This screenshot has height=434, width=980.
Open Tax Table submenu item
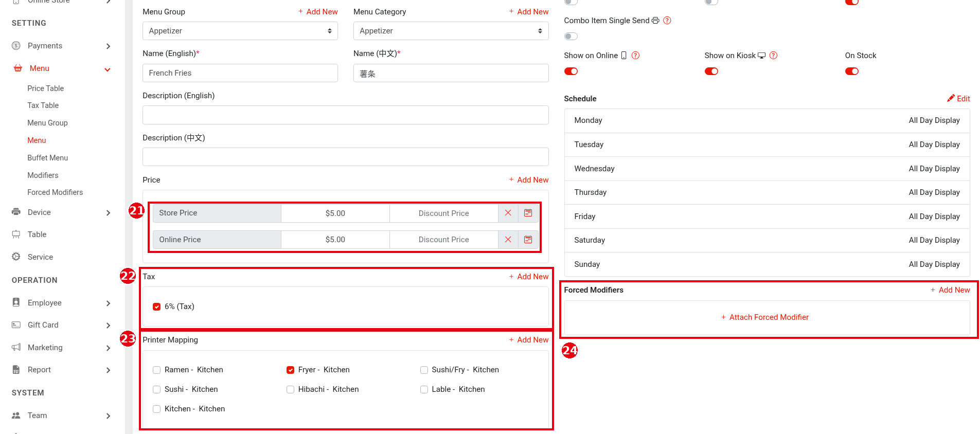pos(43,105)
